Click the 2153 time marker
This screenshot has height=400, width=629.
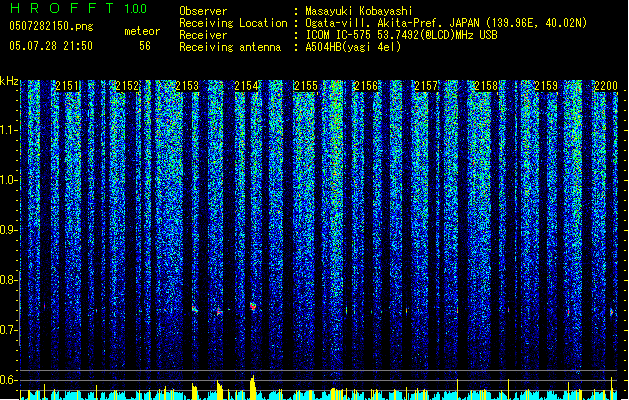[x=187, y=86]
